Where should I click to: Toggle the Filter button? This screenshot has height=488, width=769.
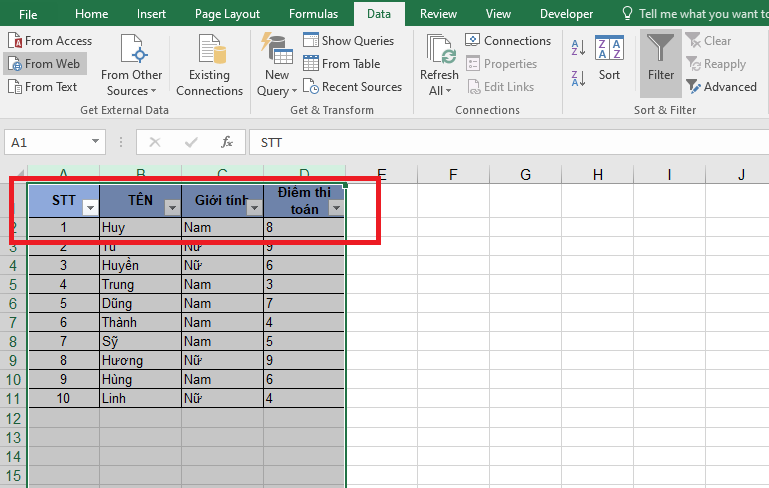[x=660, y=59]
